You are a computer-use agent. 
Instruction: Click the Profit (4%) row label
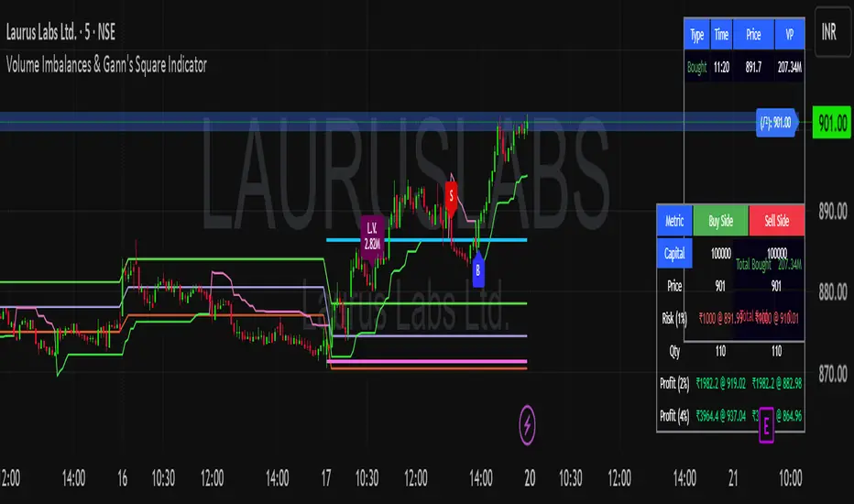click(x=674, y=416)
